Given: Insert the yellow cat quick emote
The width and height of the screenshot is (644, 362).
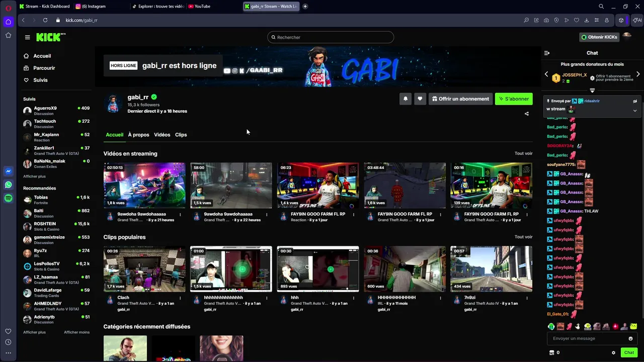Looking at the screenshot, I should pos(633,326).
